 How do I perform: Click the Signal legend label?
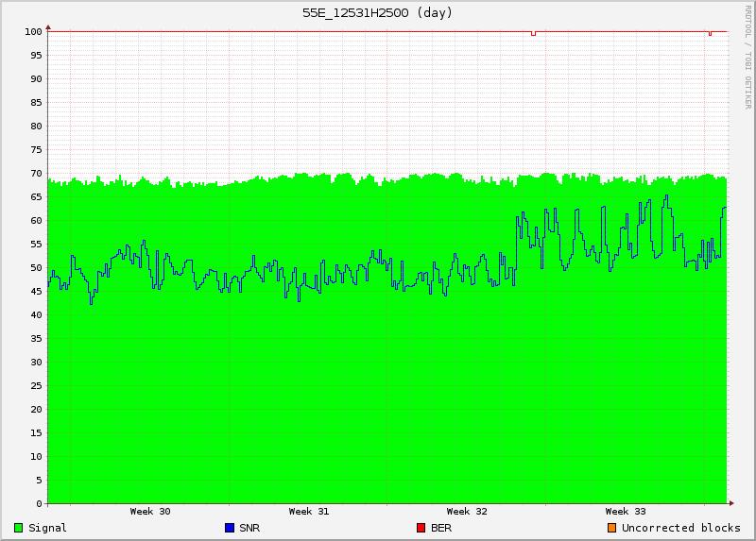tap(47, 528)
